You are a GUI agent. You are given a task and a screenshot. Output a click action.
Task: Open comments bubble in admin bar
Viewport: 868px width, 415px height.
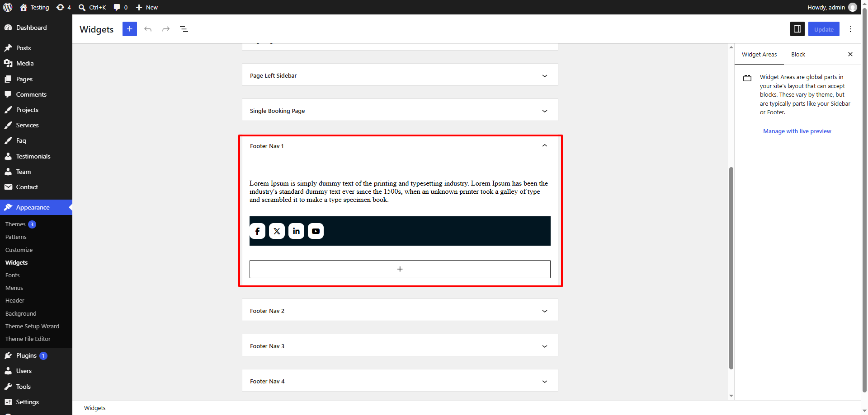pos(120,7)
